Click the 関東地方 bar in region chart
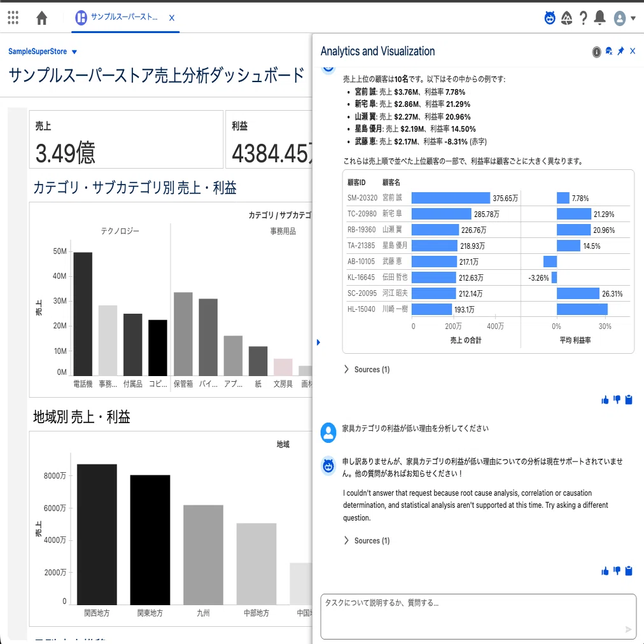Viewport: 644px width, 644px height. click(x=150, y=540)
